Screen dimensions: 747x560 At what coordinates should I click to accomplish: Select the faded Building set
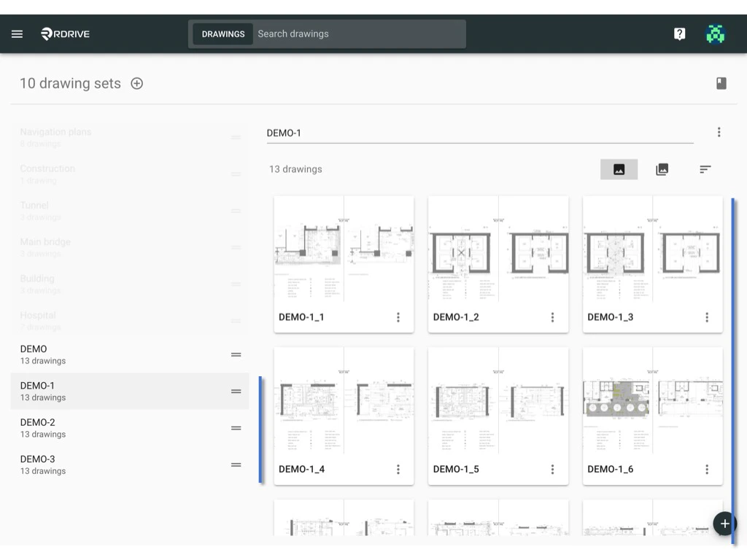[130, 284]
